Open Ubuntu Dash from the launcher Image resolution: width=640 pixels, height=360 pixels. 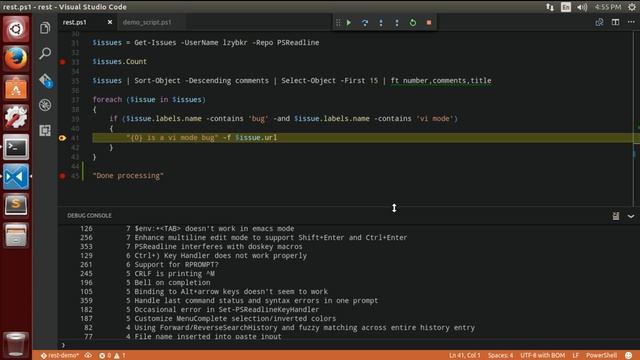16,29
